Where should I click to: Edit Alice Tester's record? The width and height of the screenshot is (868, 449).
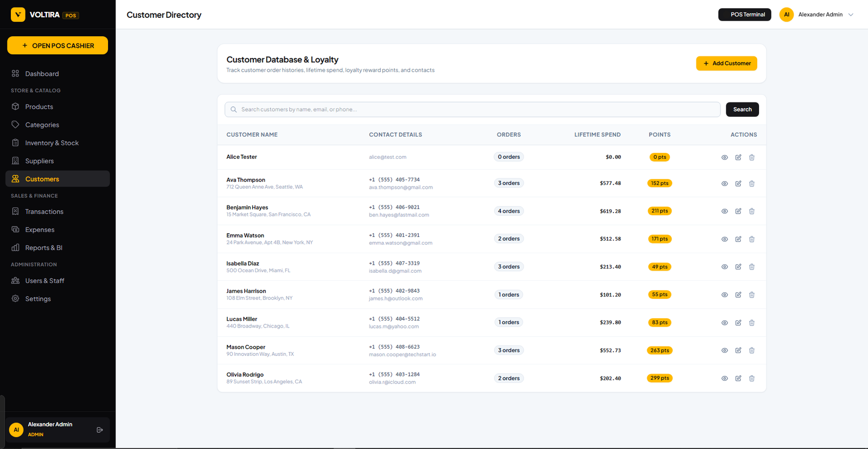(x=738, y=157)
